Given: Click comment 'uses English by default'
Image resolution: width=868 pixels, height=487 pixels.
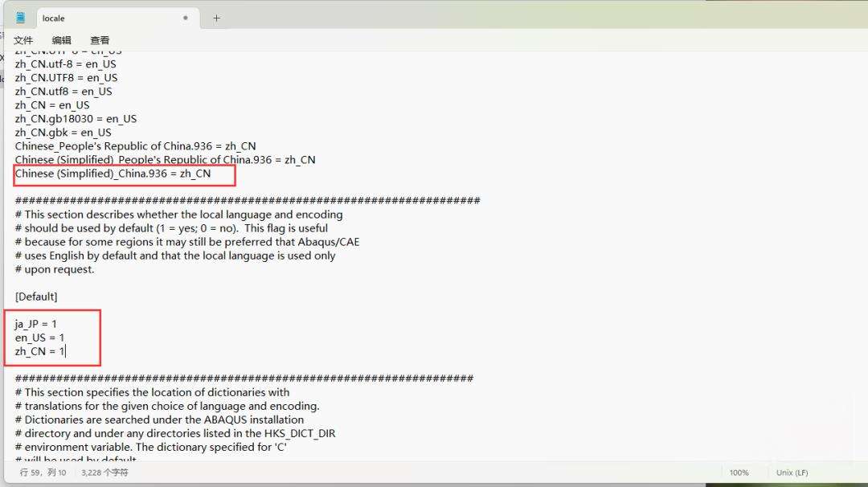Looking at the screenshot, I should click(175, 256).
